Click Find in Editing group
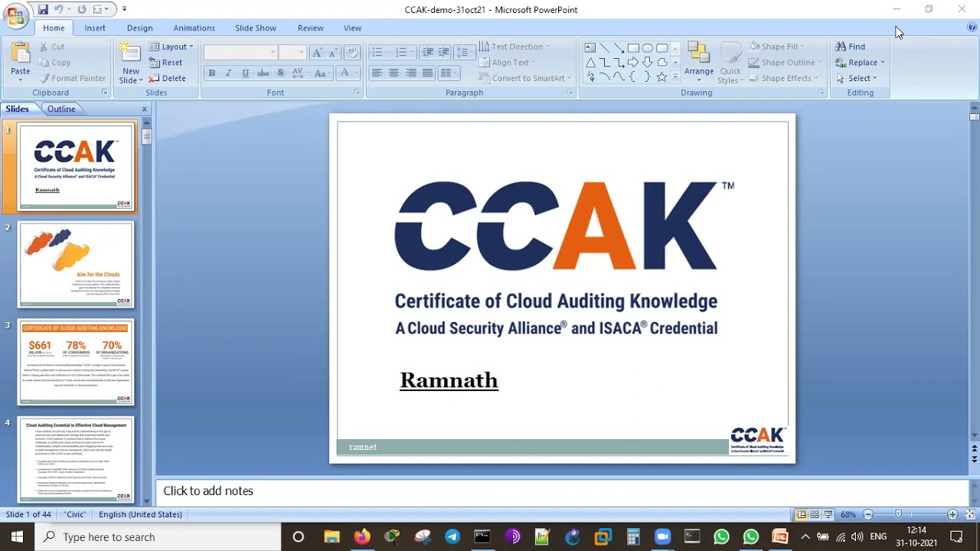The height and width of the screenshot is (551, 980). coord(851,47)
